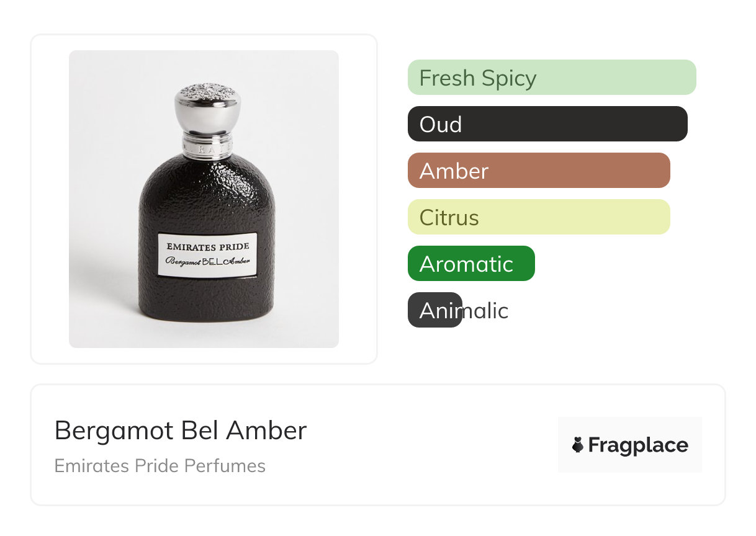Screen dimensions: 756x536
Task: Click the white label on the bottle
Action: coord(207,254)
